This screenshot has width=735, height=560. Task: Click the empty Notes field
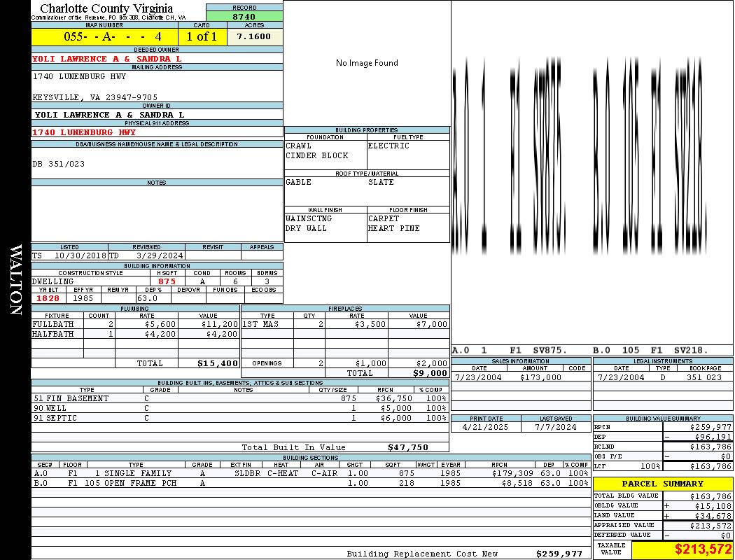[x=157, y=213]
